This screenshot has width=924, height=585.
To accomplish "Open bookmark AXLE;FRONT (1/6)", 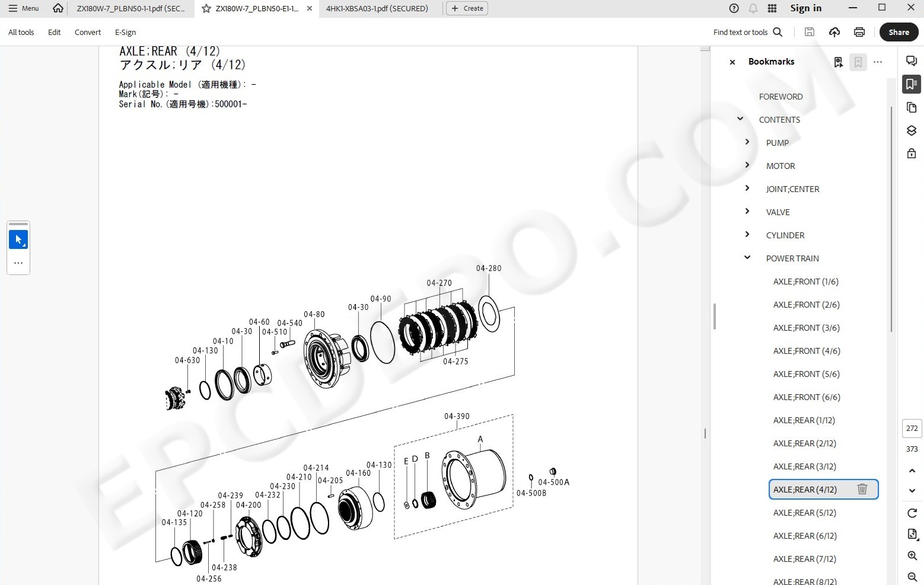I will click(806, 282).
